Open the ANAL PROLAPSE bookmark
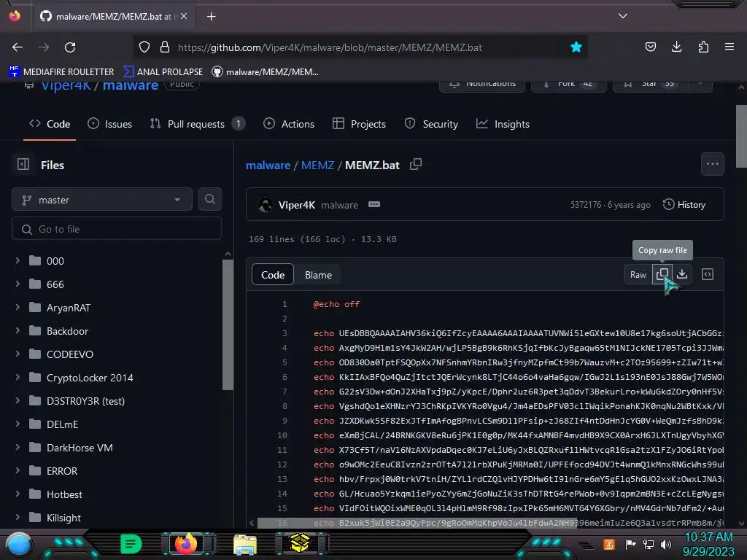This screenshot has width=747, height=560. (163, 72)
